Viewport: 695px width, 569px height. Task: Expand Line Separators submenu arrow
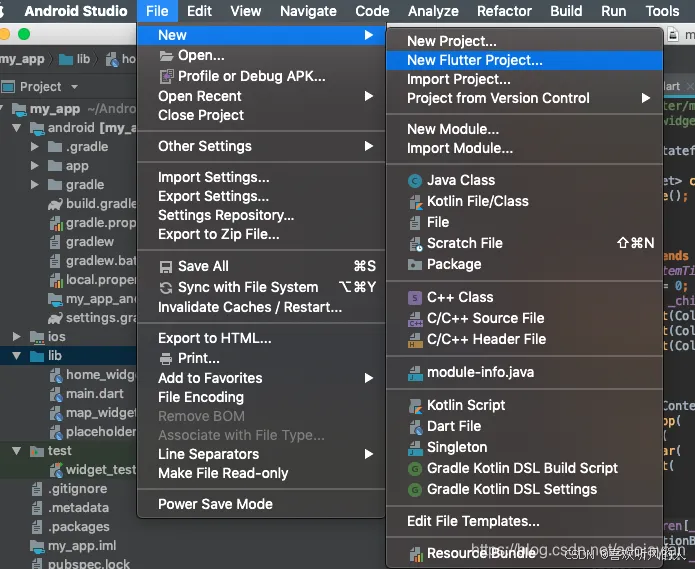tap(368, 454)
